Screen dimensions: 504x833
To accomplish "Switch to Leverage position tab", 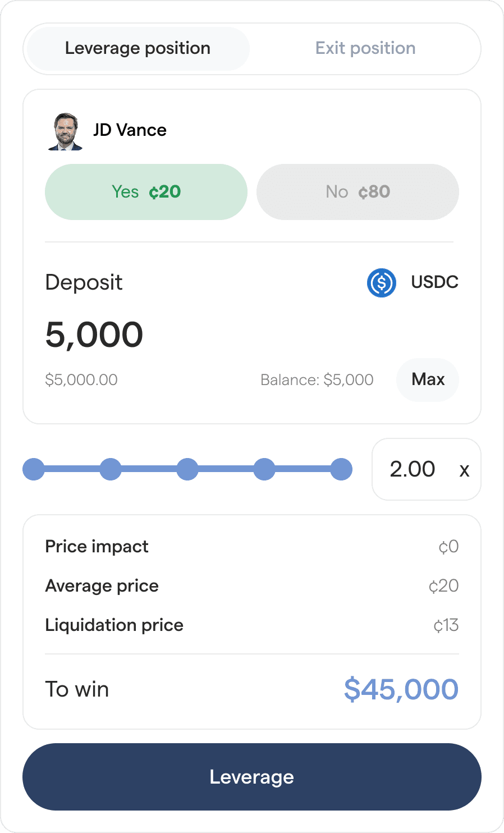I will point(138,49).
